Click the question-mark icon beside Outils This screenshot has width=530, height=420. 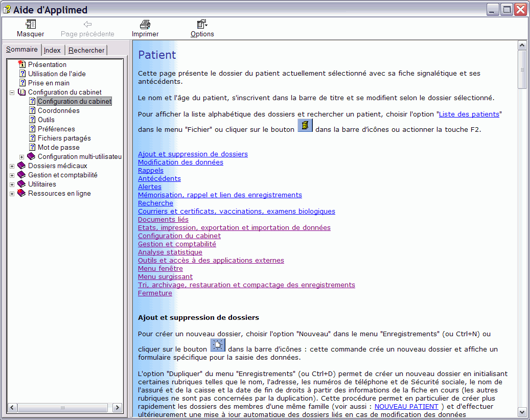32,120
